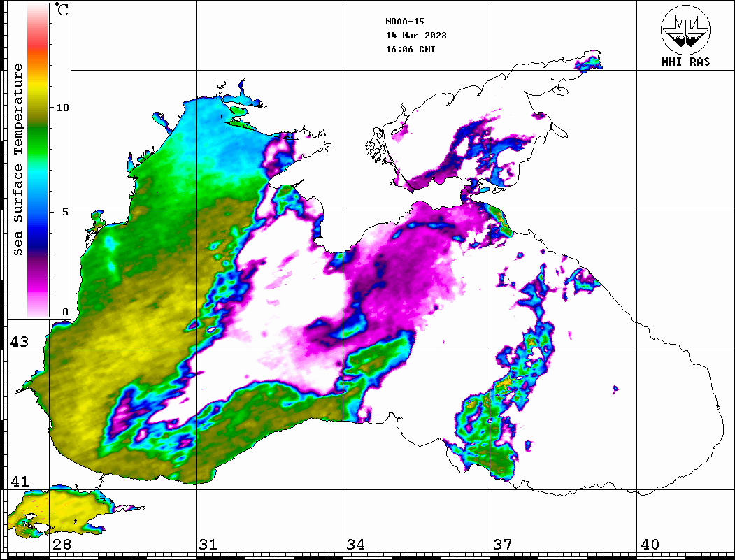Click the MHI RAS circular logo
The image size is (735, 560).
click(x=685, y=29)
